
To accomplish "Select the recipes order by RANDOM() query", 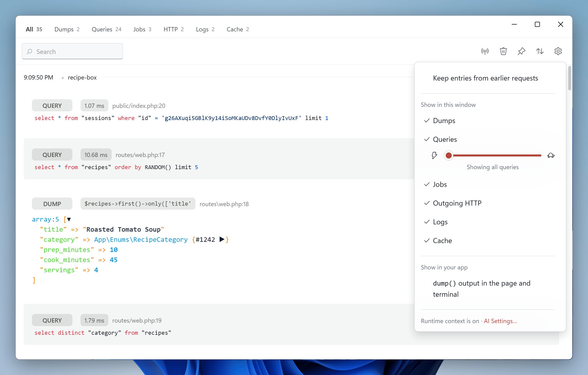I will coord(116,167).
